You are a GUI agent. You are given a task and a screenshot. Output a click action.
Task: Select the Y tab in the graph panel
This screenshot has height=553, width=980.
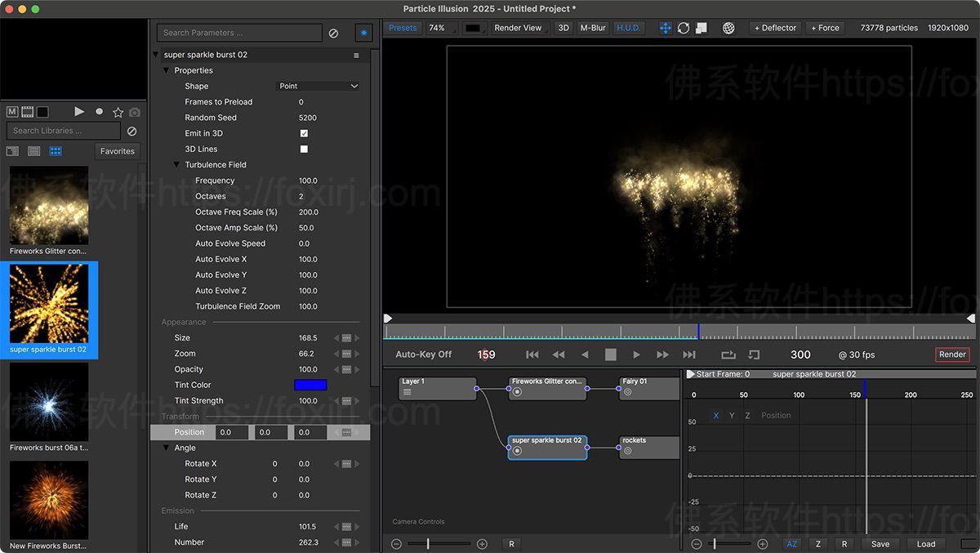pyautogui.click(x=731, y=415)
